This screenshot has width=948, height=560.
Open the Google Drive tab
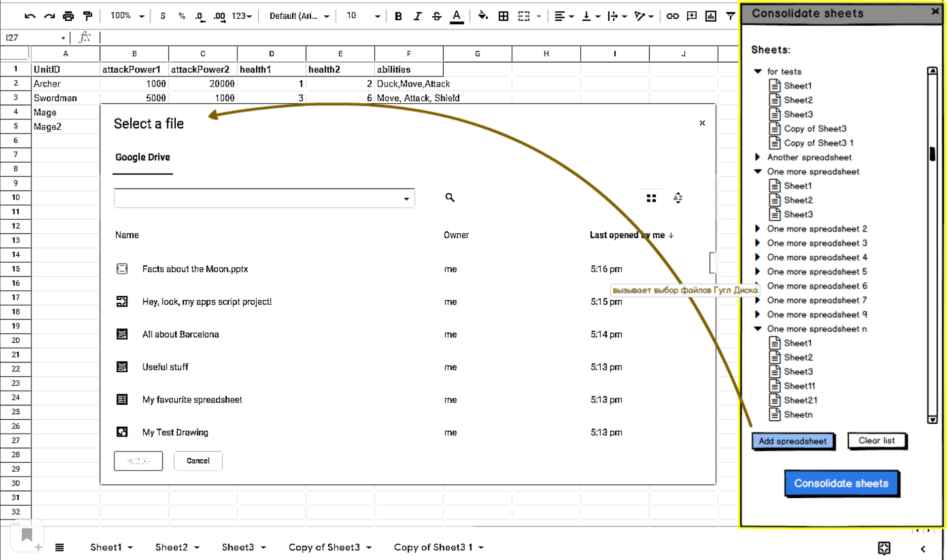point(143,158)
